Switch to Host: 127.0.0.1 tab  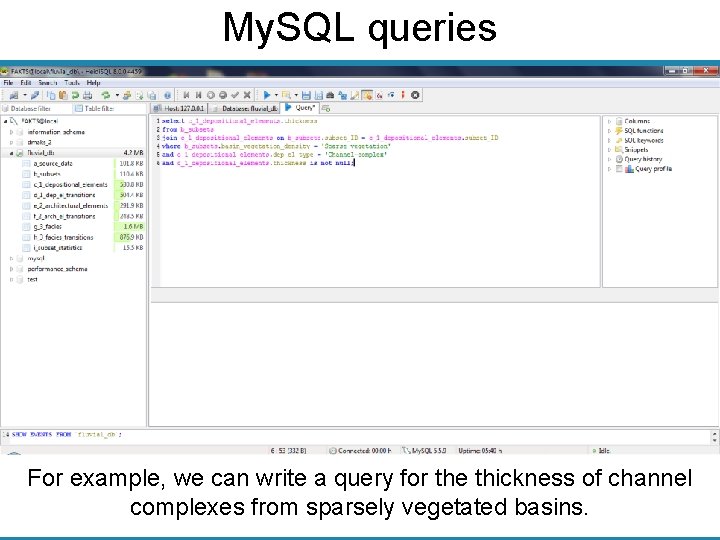point(179,108)
